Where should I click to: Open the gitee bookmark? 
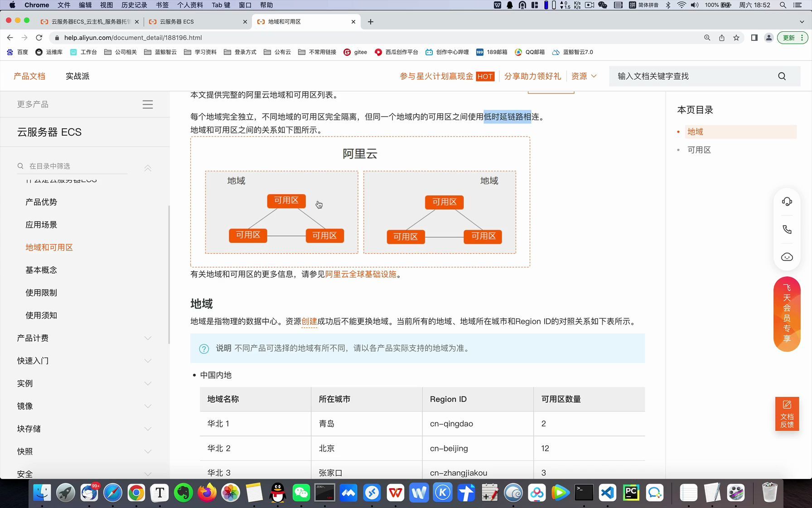click(356, 52)
